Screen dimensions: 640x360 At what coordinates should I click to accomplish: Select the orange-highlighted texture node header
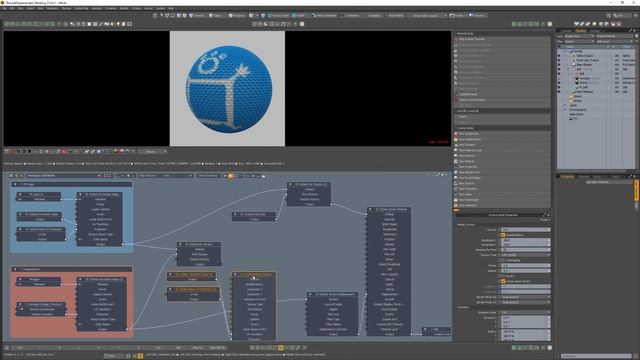point(254,274)
